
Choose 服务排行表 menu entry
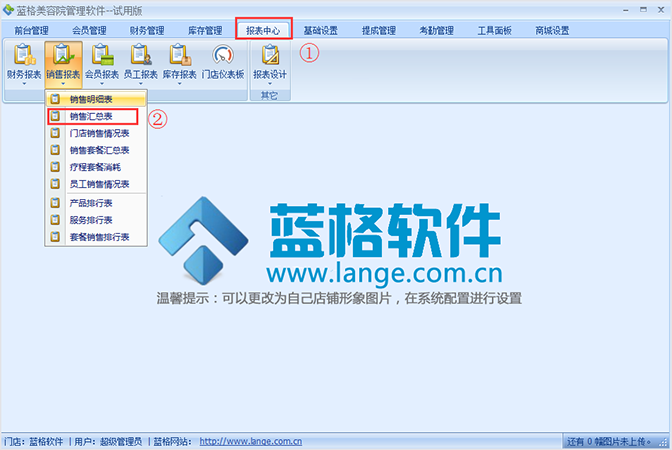point(96,220)
